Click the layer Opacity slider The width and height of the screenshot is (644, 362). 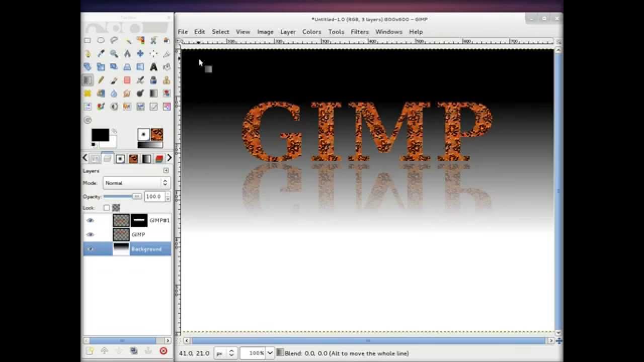122,197
